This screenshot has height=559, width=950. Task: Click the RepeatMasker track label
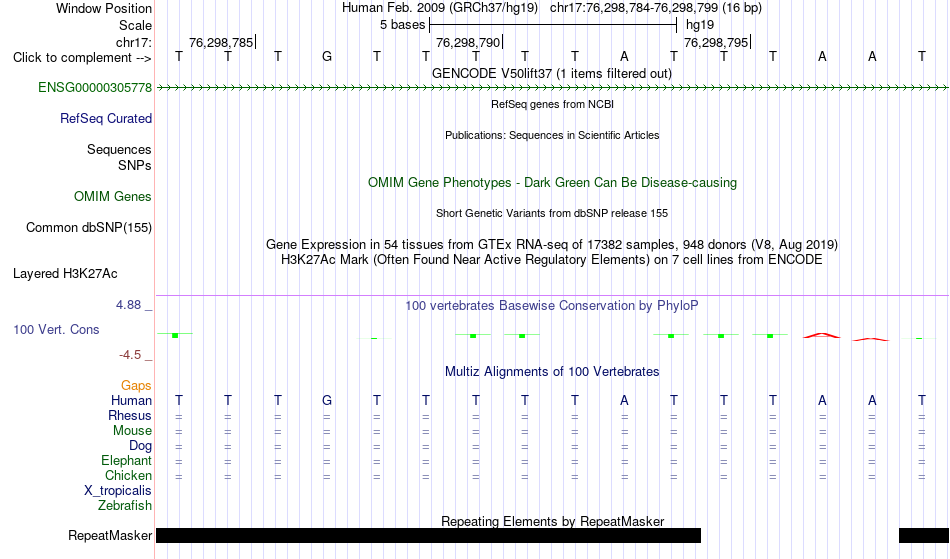(110, 535)
